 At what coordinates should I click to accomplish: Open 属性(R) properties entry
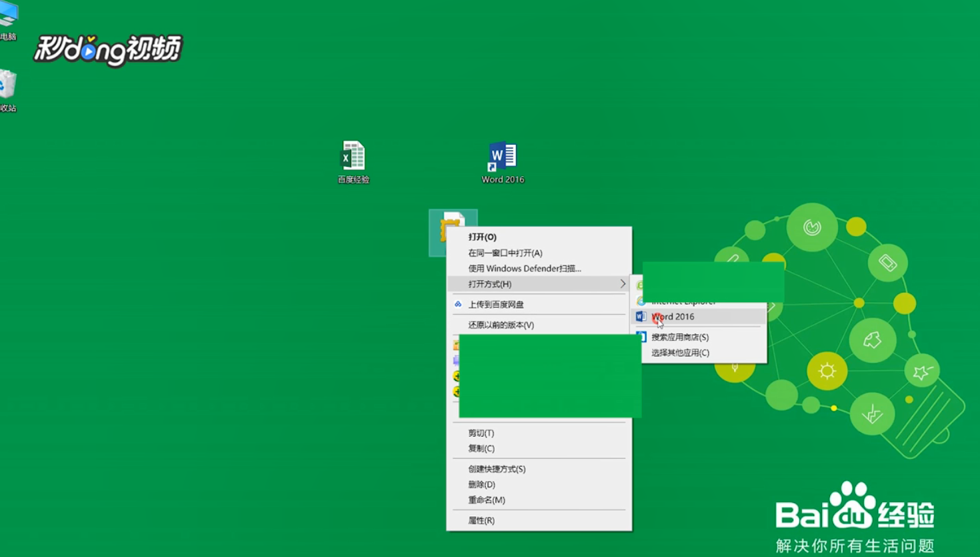539,520
